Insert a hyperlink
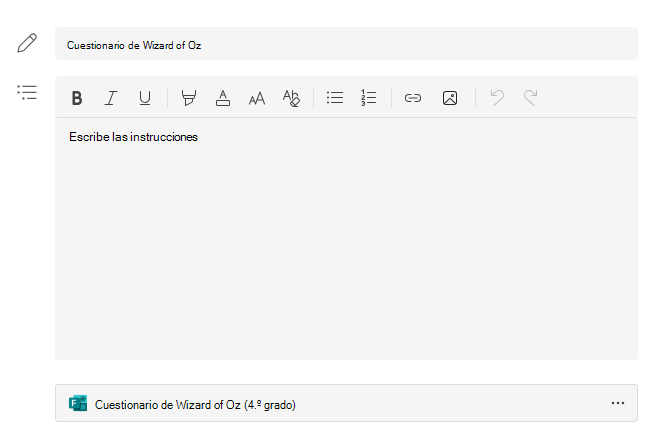This screenshot has height=433, width=654. tap(413, 98)
